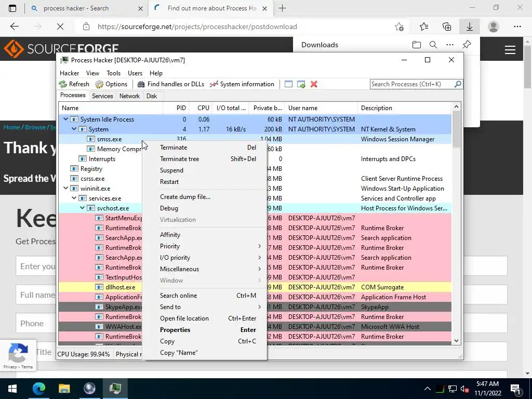Click the magnifier in Search Processes box
The height and width of the screenshot is (399, 532).
[x=458, y=84]
